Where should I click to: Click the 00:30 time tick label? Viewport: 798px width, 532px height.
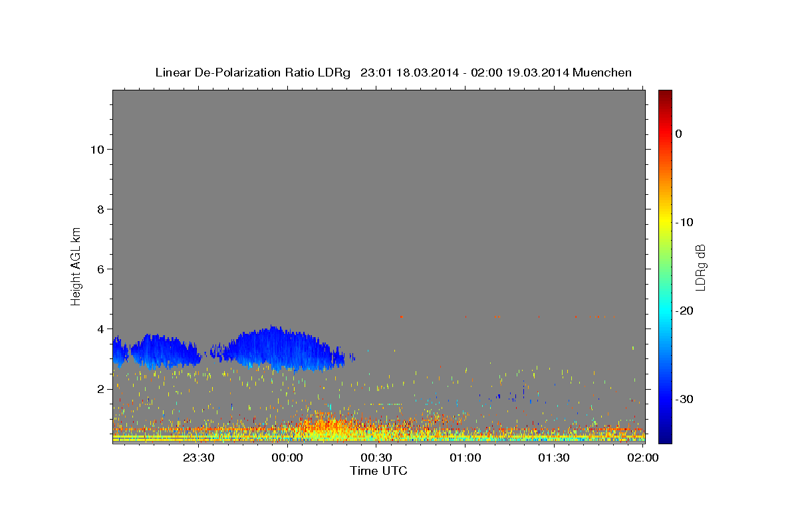pyautogui.click(x=376, y=458)
